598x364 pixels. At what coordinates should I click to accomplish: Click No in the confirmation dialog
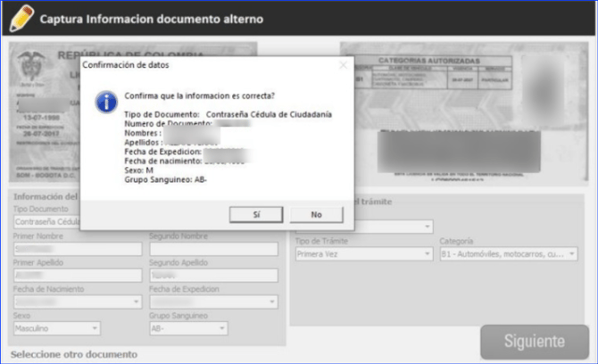[316, 215]
